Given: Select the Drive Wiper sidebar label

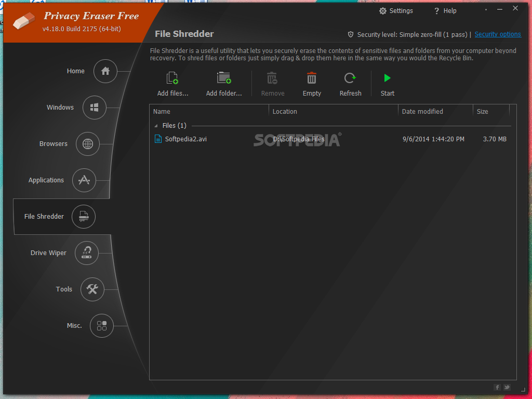Looking at the screenshot, I should 48,253.
